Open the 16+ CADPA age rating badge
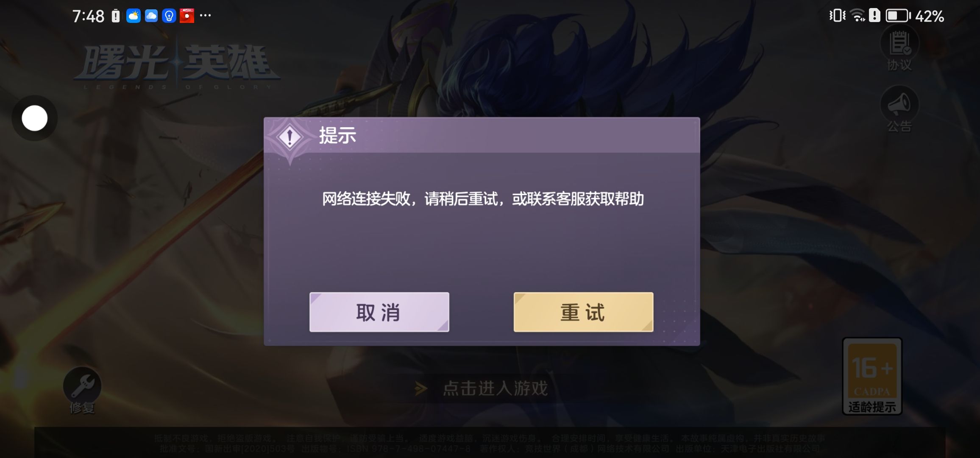Viewport: 980px width, 458px height. [872, 376]
